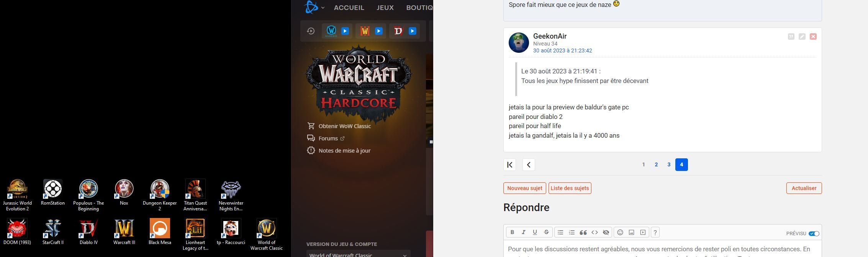Apply italic formatting in reply editor

524,232
